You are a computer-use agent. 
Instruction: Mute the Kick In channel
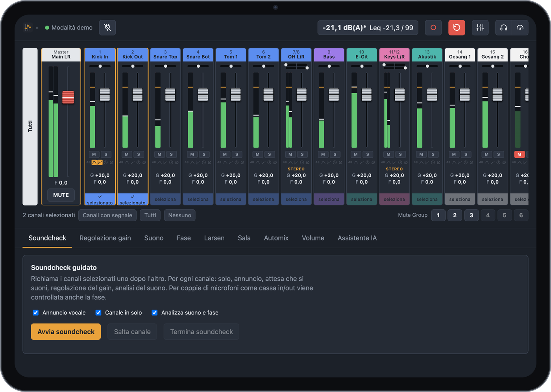coord(94,154)
